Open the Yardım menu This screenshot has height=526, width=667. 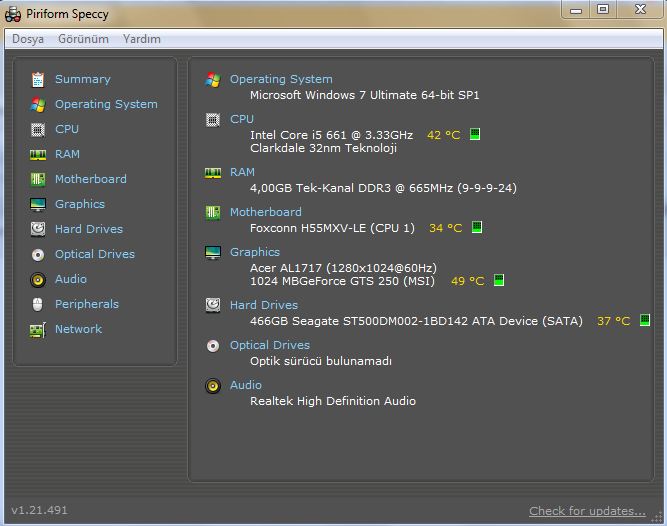[x=142, y=39]
